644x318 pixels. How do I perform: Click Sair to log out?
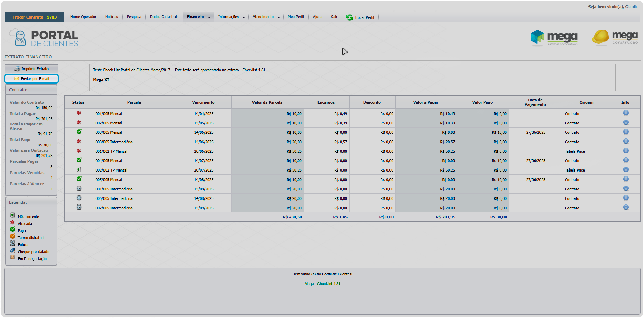(x=334, y=17)
